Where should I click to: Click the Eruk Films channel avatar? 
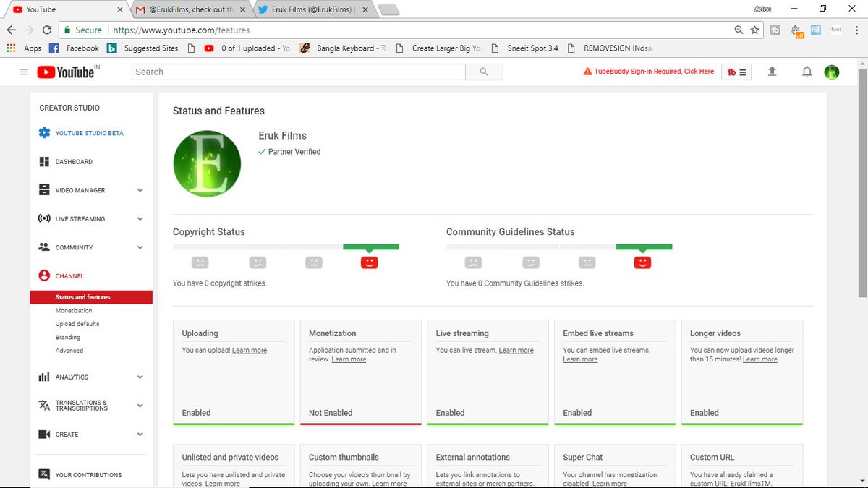pos(207,163)
